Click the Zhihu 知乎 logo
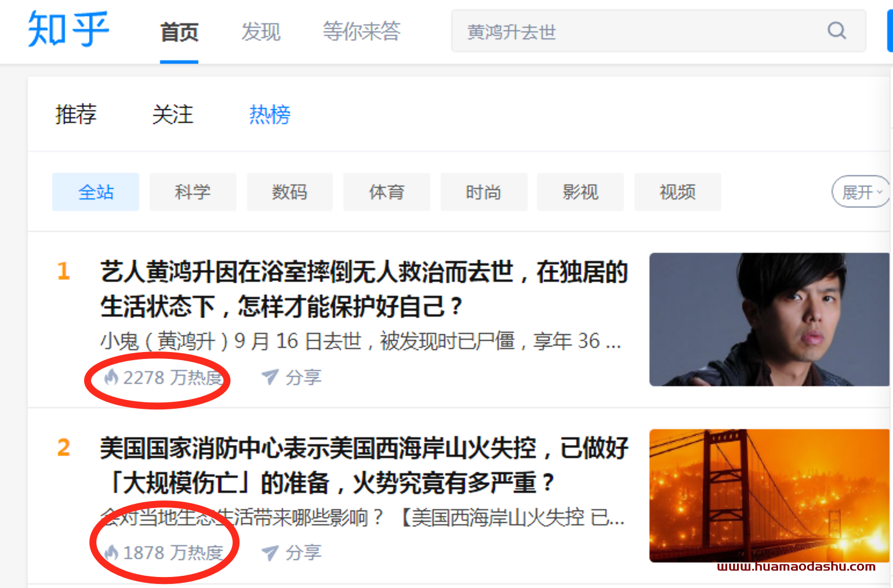The height and width of the screenshot is (588, 893). tap(68, 30)
